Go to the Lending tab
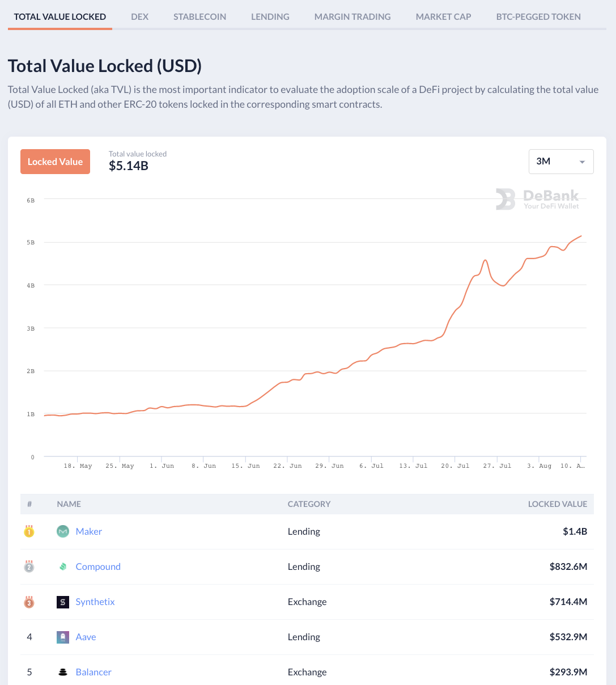The image size is (616, 685). tap(270, 16)
